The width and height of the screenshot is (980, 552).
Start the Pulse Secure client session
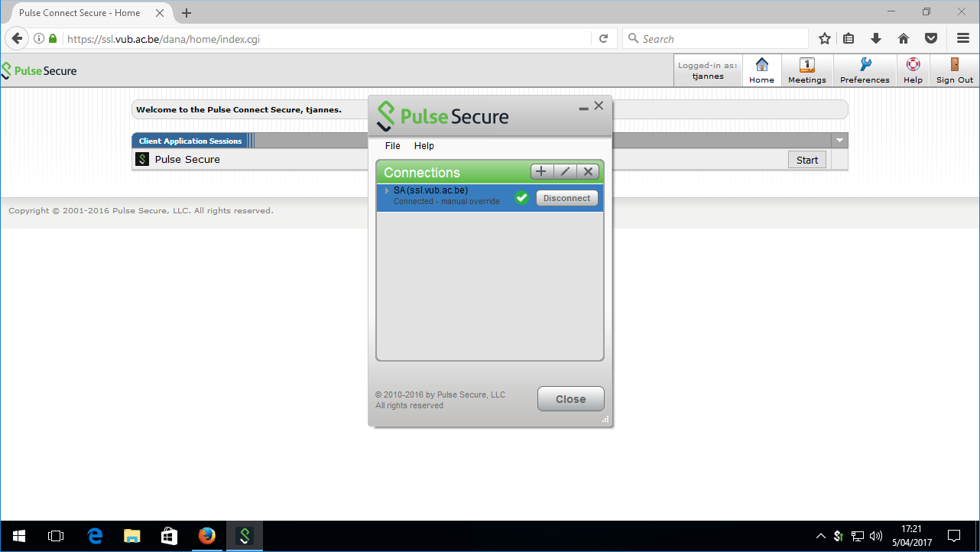pos(807,160)
